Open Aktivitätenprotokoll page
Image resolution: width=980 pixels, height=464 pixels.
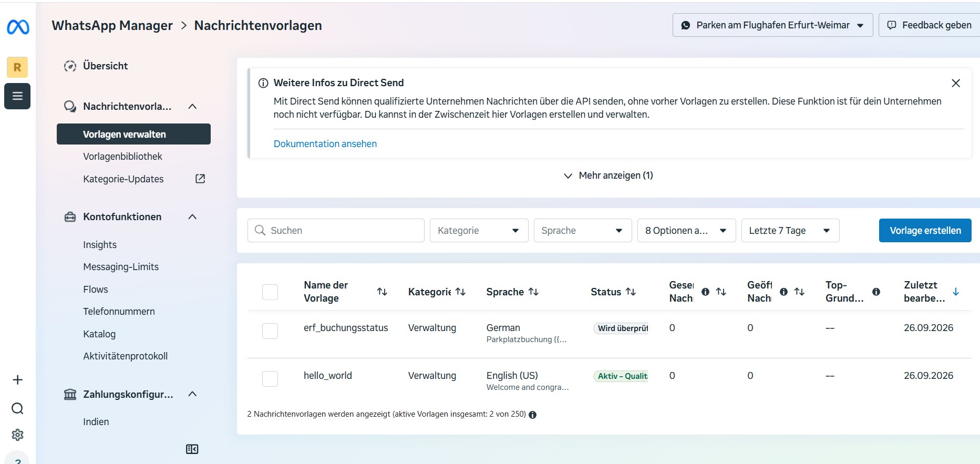[x=125, y=356]
